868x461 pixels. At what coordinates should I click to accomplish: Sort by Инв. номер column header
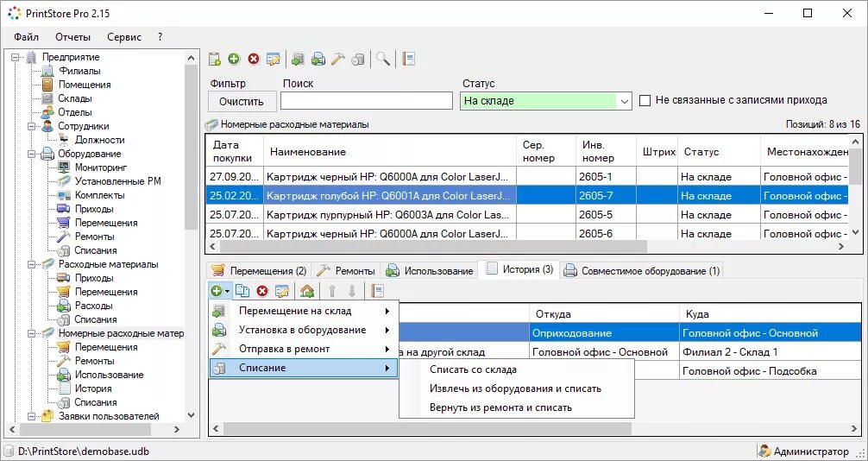pos(607,151)
